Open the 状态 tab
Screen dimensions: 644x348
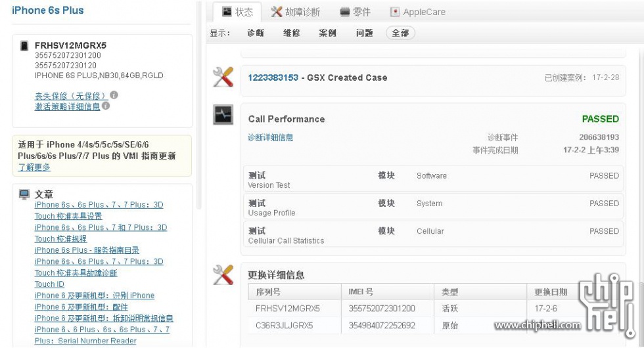tap(237, 12)
